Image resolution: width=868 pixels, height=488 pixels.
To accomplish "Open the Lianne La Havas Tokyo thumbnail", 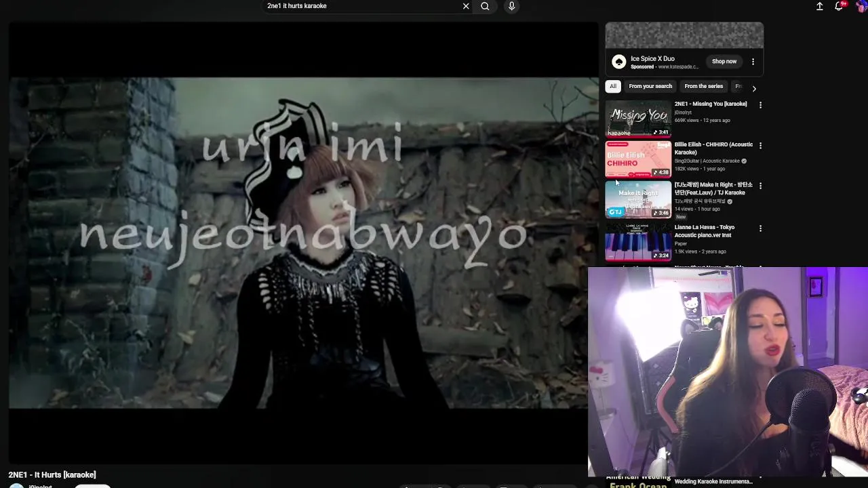I will [638, 242].
